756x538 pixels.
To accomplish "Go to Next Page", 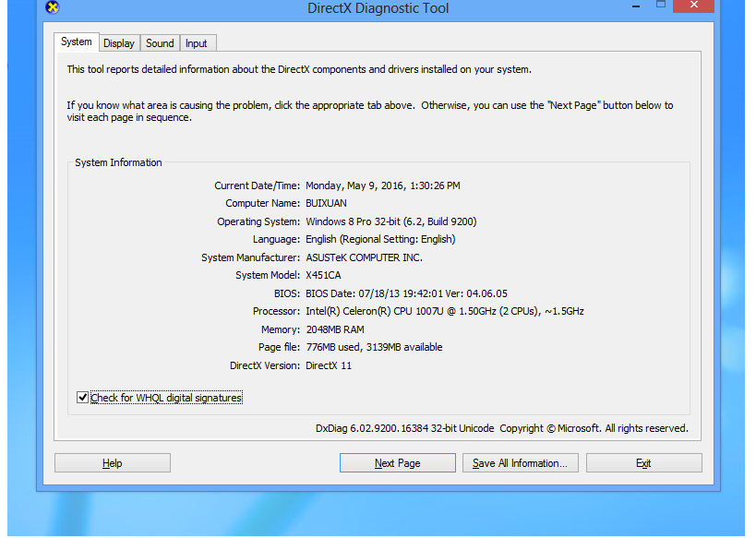I will pyautogui.click(x=397, y=463).
